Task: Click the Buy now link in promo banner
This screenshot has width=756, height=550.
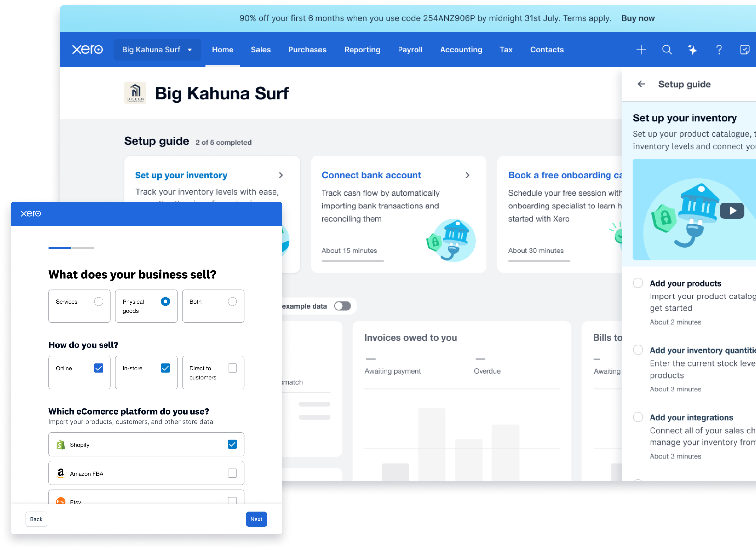Action: click(638, 18)
